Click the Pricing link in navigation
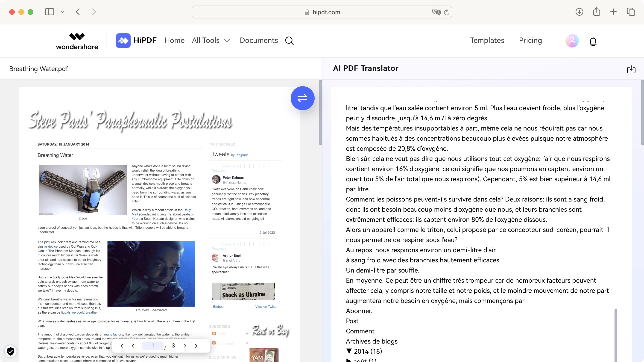Viewport: 644px width, 362px height. (530, 40)
